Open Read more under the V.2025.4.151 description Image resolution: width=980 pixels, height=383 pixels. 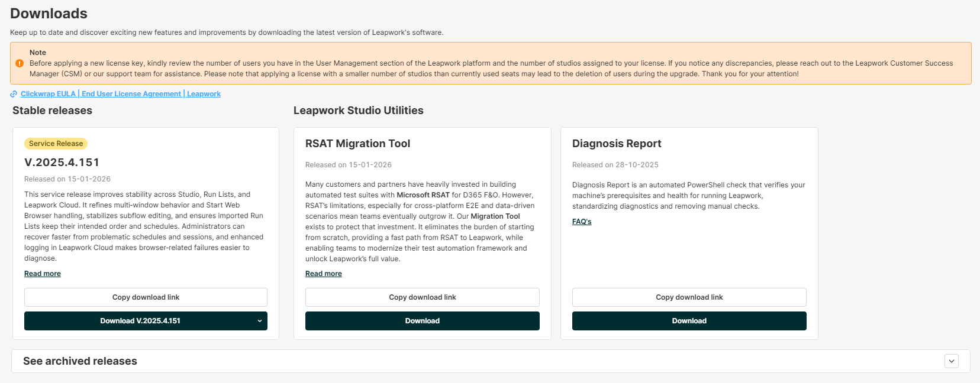43,274
